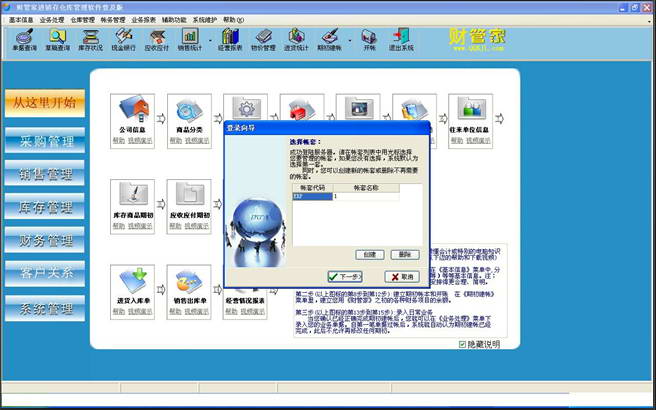Select the 财务管理 sidebar button
656x410 pixels.
coord(45,240)
